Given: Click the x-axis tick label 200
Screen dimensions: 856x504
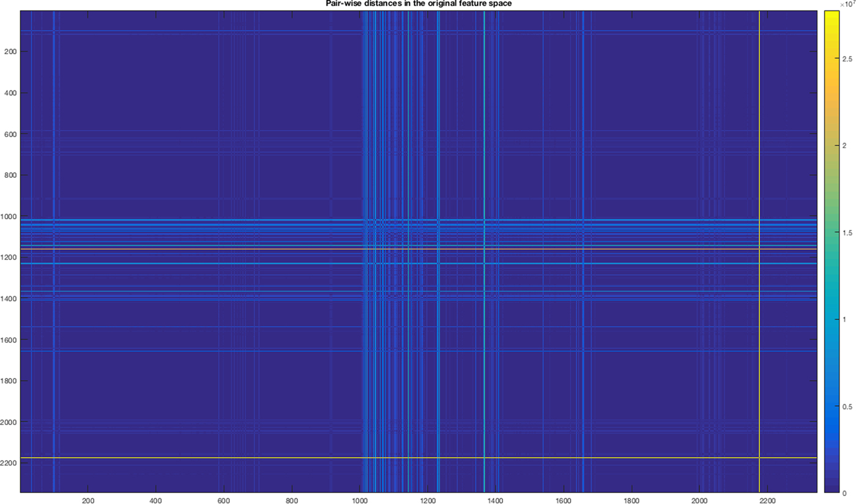Looking at the screenshot, I should [88, 499].
